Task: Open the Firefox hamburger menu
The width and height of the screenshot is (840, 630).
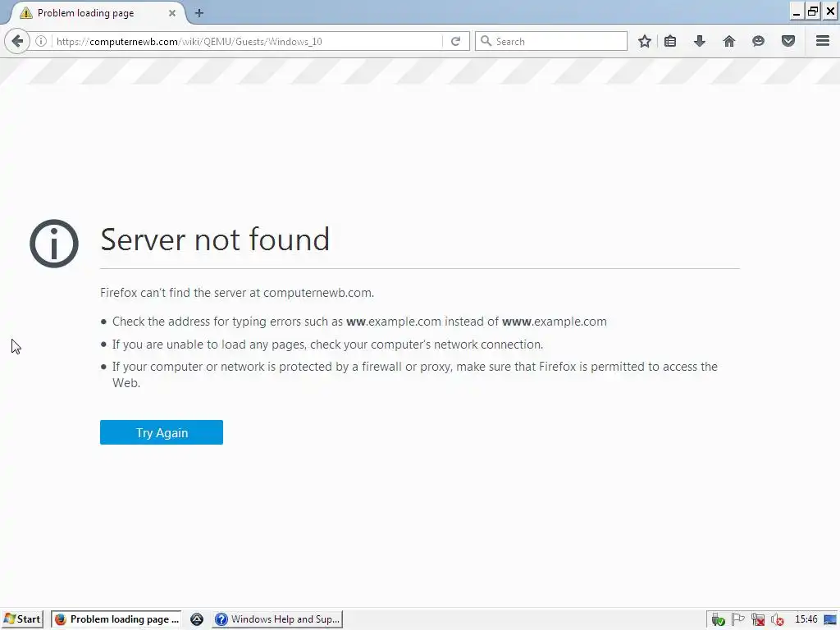Action: pyautogui.click(x=822, y=41)
